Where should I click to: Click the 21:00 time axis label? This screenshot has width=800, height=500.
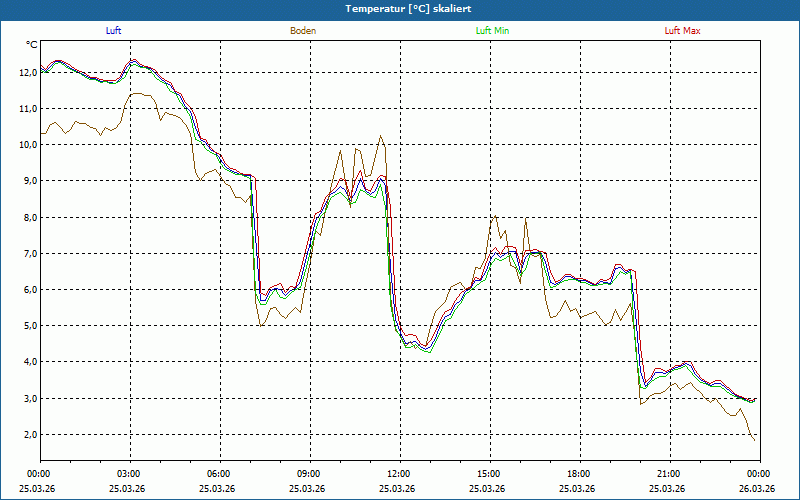668,474
